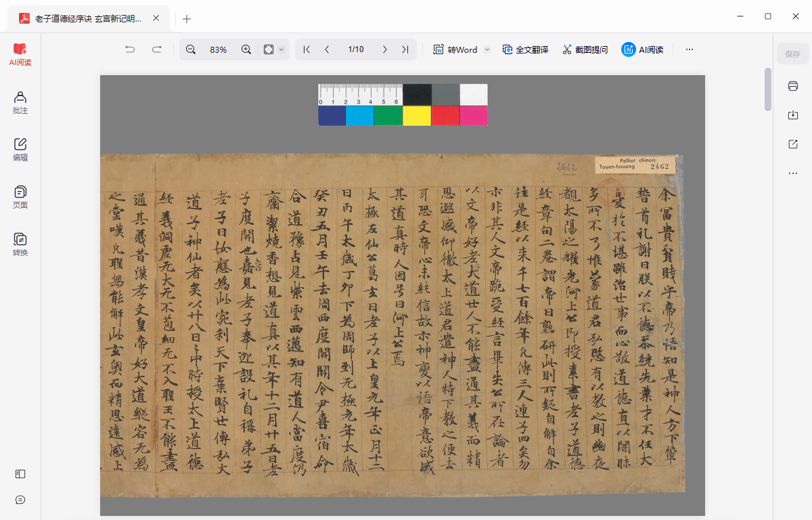Expand the 转Word dropdown arrow
This screenshot has height=520, width=812.
tap(487, 49)
